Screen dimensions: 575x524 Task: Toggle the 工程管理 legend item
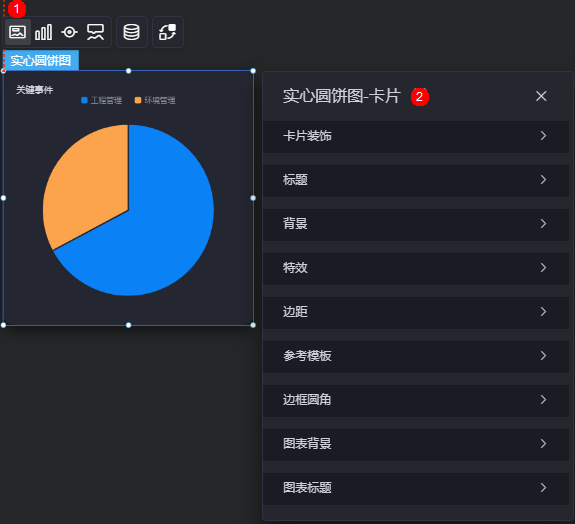tap(102, 100)
